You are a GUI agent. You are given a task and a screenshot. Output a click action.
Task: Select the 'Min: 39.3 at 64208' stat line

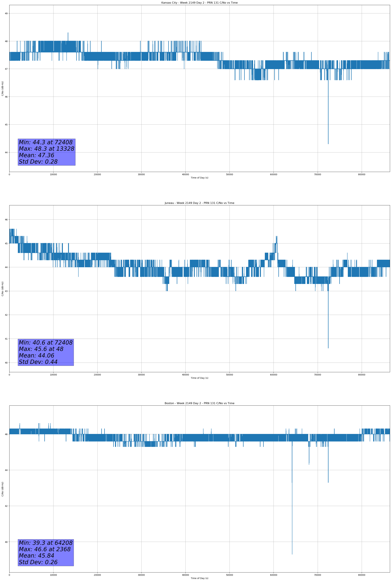coord(46,543)
